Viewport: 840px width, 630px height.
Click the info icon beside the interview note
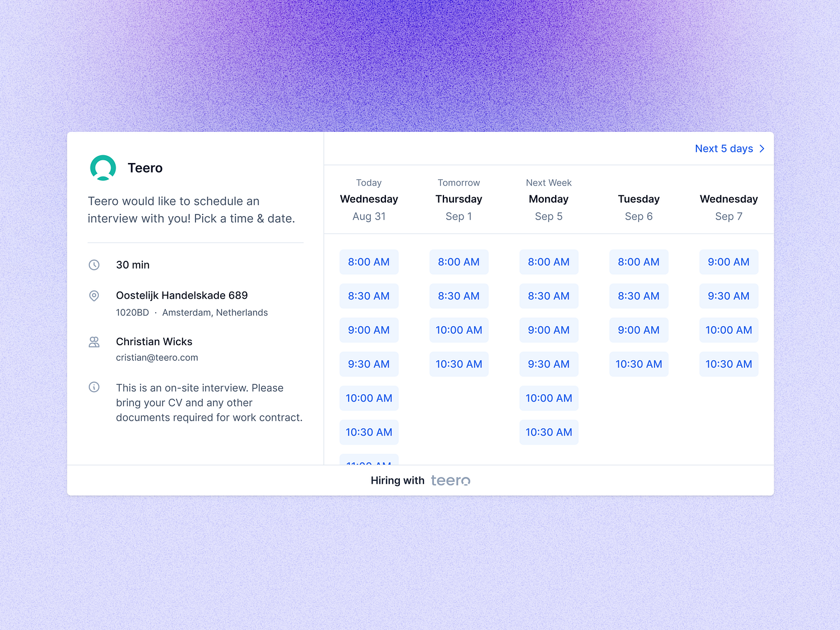[x=94, y=387]
